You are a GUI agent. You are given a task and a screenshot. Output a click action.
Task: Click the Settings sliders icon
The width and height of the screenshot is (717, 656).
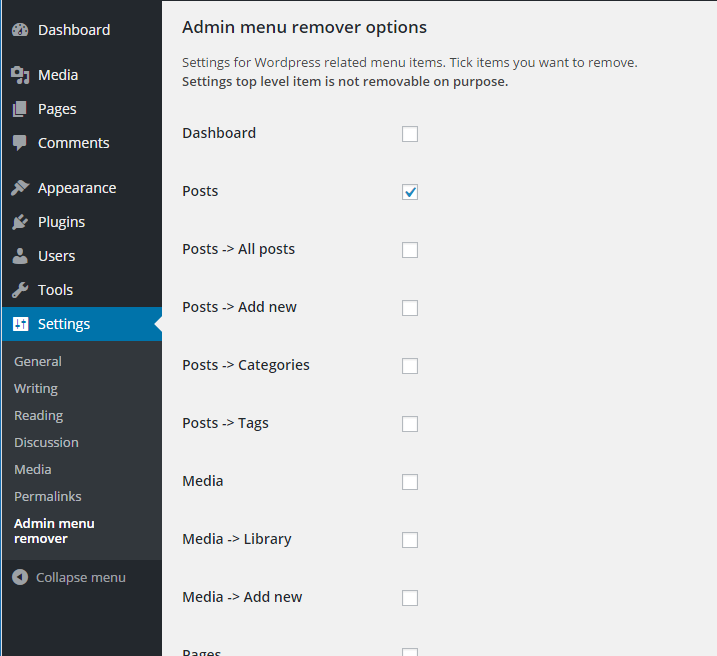20,324
